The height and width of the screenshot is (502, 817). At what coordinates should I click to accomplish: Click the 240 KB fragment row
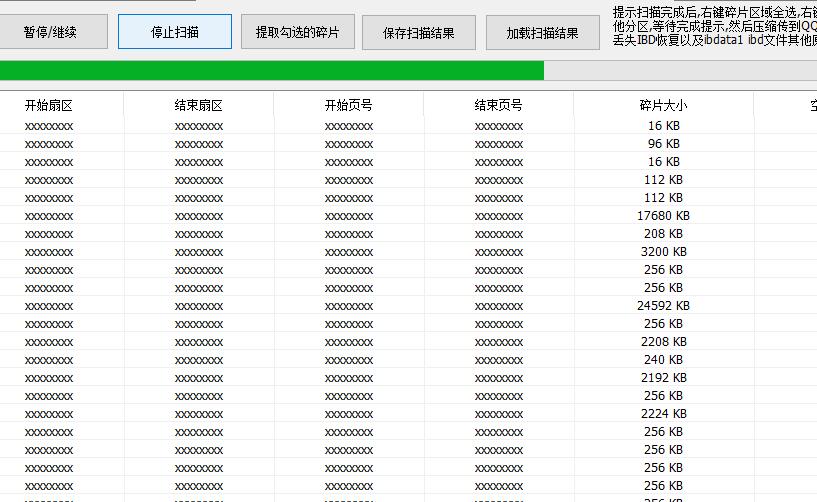pos(663,360)
